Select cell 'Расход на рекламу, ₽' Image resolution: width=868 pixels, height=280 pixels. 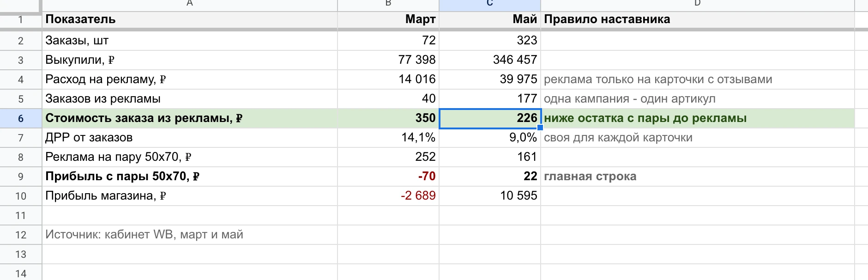190,79
